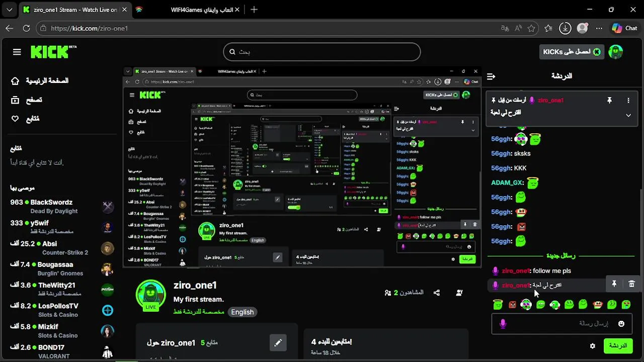
Task: Collapse the chat panel with arrow icon
Action: pos(491,76)
